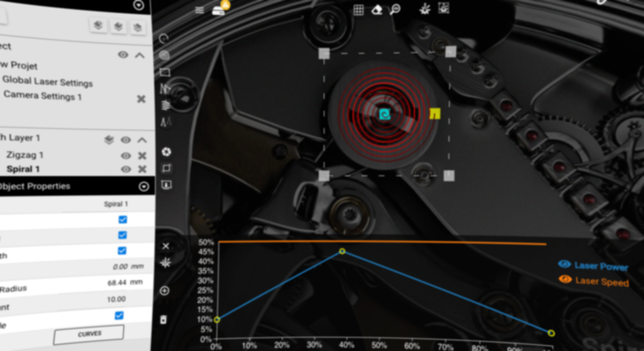Open the hamburger menu in the viewport
644x351 pixels.
(x=200, y=10)
